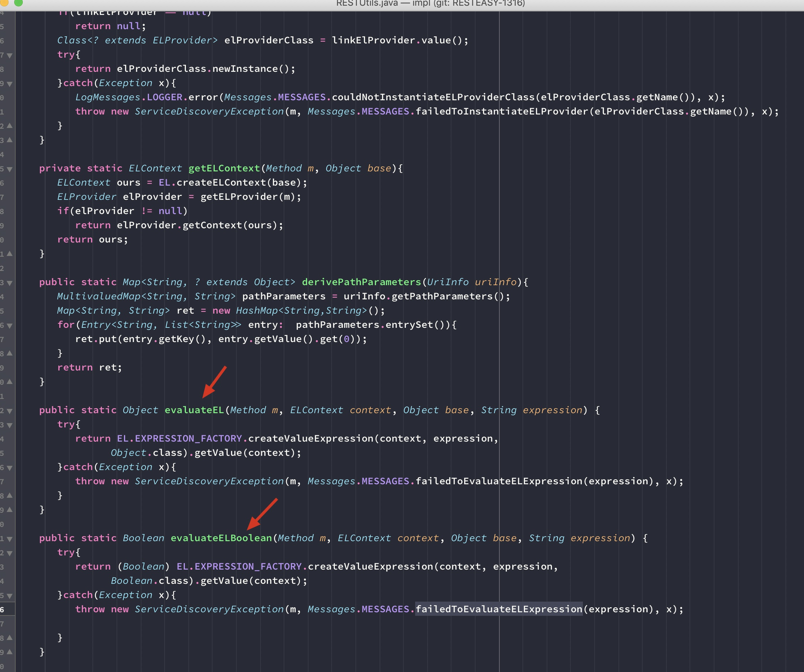
Task: Fold the evaluateELBoolean method using gutter arrow
Action: pyautogui.click(x=10, y=539)
